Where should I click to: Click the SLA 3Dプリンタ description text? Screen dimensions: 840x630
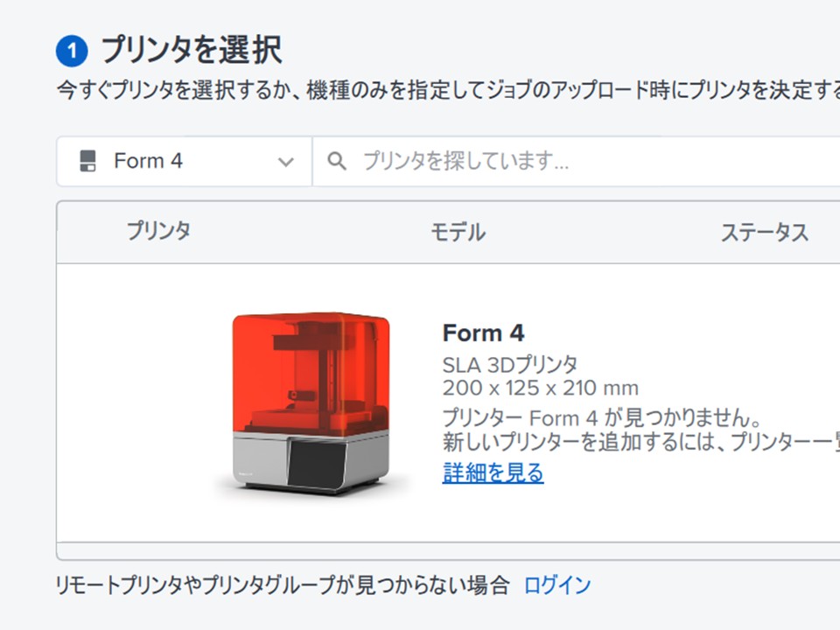pyautogui.click(x=510, y=366)
